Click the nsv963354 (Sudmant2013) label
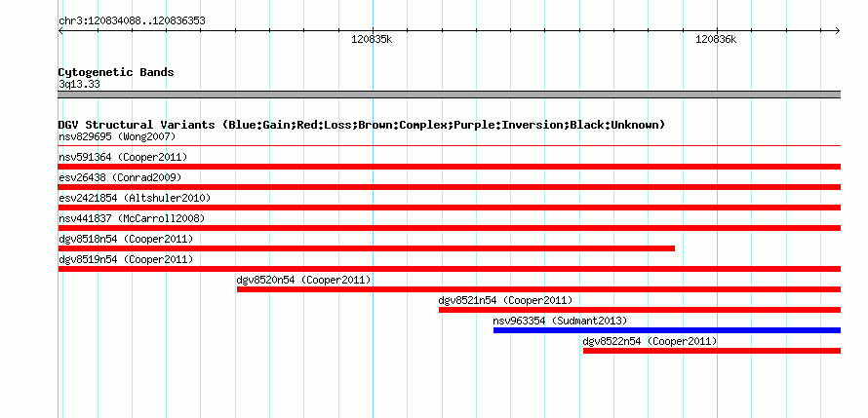Image resolution: width=868 pixels, height=418 pixels. pyautogui.click(x=560, y=321)
